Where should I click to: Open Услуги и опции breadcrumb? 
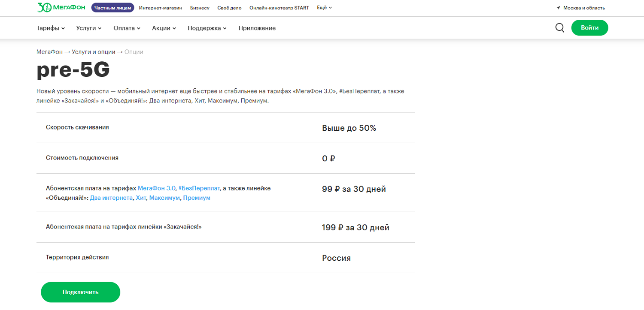pyautogui.click(x=94, y=52)
